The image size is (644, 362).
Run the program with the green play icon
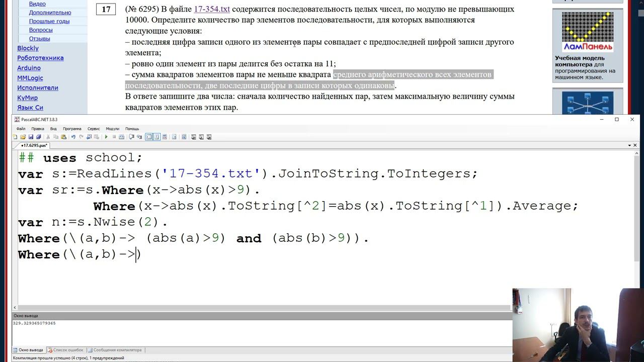[106, 137]
